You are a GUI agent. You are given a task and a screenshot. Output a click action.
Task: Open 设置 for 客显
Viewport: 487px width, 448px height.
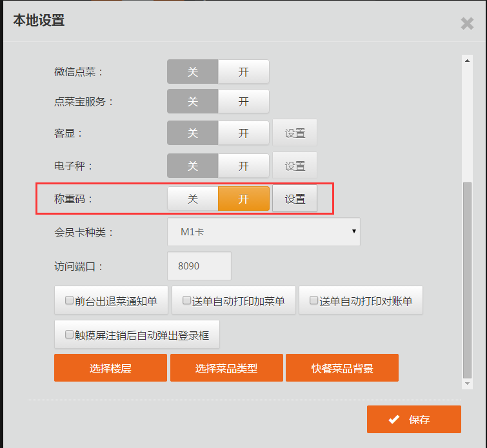tap(295, 133)
